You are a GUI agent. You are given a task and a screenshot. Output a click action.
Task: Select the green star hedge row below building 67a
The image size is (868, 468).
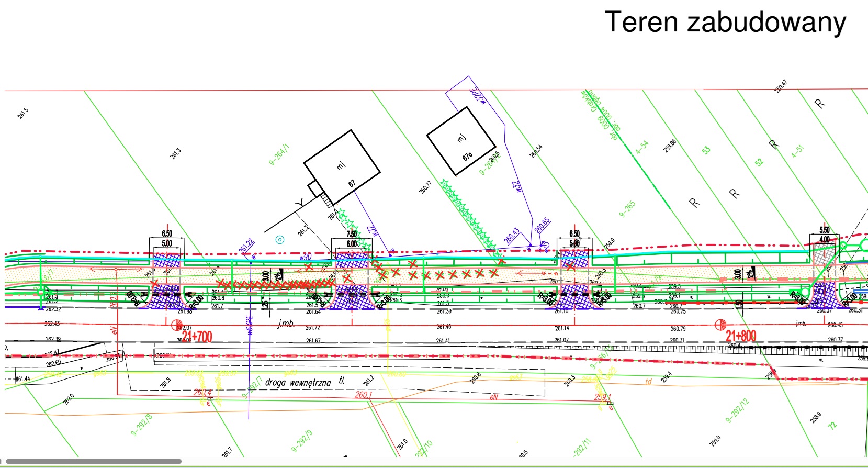point(468,215)
